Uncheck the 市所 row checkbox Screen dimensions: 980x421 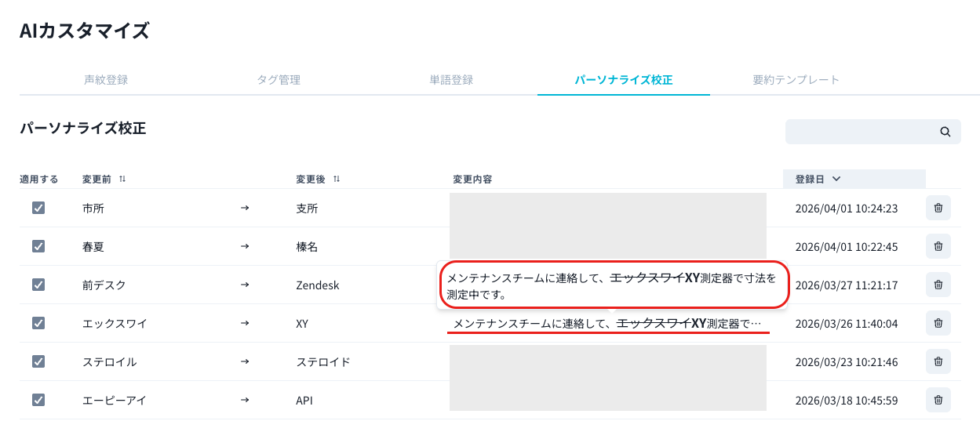coord(38,209)
